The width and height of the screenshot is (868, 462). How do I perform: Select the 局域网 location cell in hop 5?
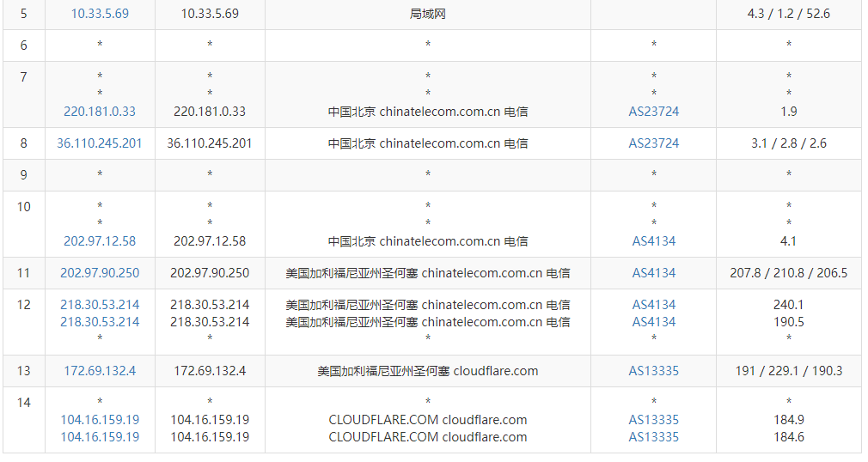pos(428,14)
